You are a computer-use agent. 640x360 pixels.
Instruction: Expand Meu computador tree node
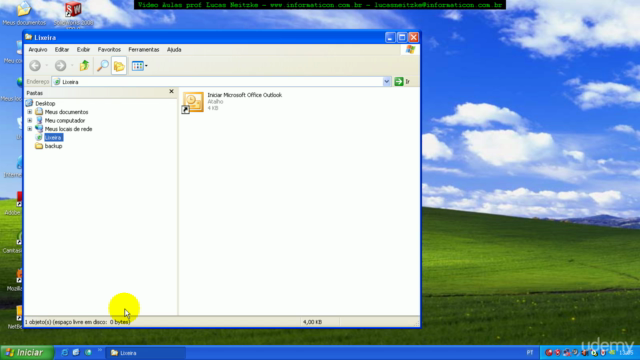point(29,120)
